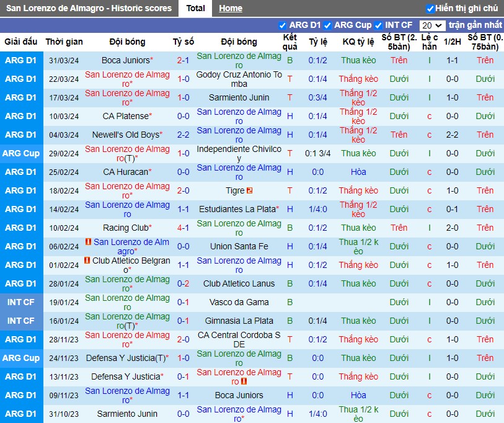Open Independiente Chivilcoy team link
This screenshot has width=504, height=423.
pyautogui.click(x=239, y=153)
